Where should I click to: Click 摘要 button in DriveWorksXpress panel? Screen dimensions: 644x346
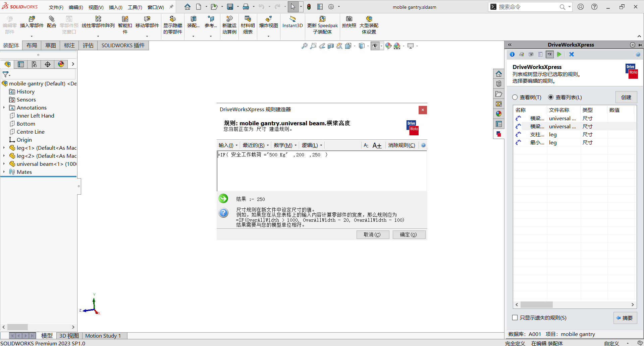point(625,318)
